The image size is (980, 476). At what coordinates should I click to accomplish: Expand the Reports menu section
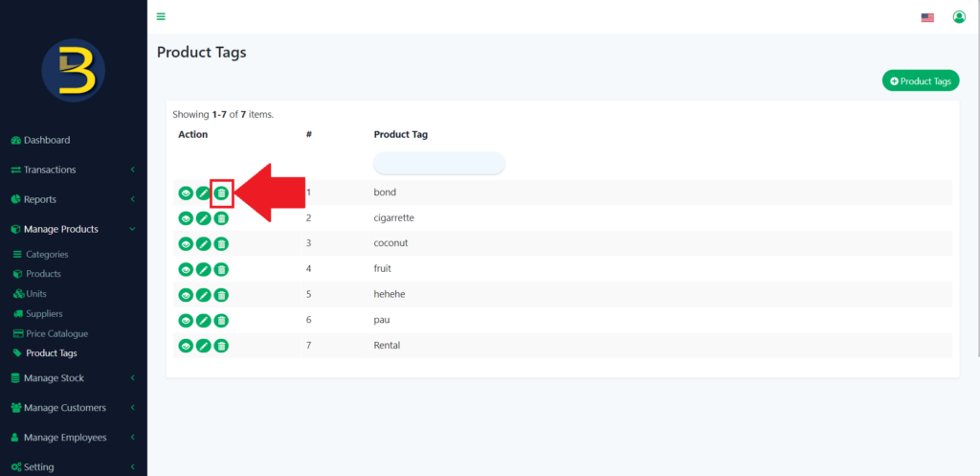[72, 199]
